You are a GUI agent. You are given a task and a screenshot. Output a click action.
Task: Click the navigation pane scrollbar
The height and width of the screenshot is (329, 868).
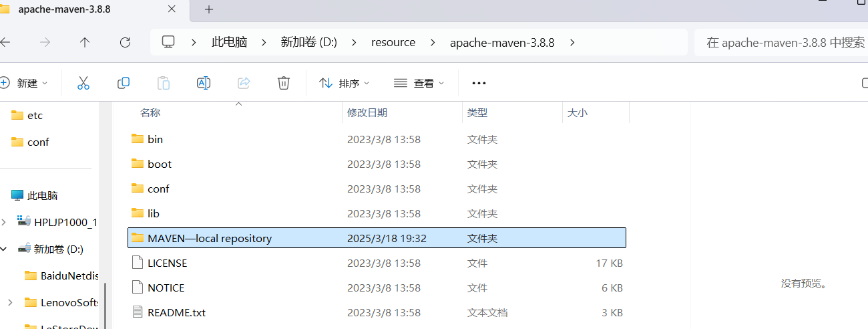(x=104, y=306)
